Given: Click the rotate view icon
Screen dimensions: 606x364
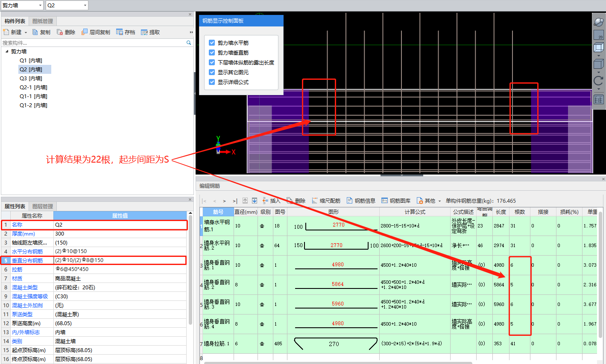Looking at the screenshot, I should click(x=599, y=80).
